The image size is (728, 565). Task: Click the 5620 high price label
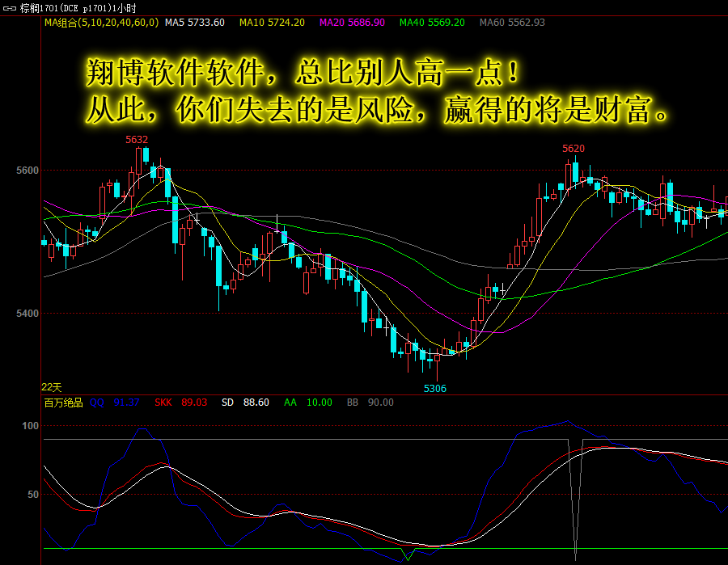[574, 149]
